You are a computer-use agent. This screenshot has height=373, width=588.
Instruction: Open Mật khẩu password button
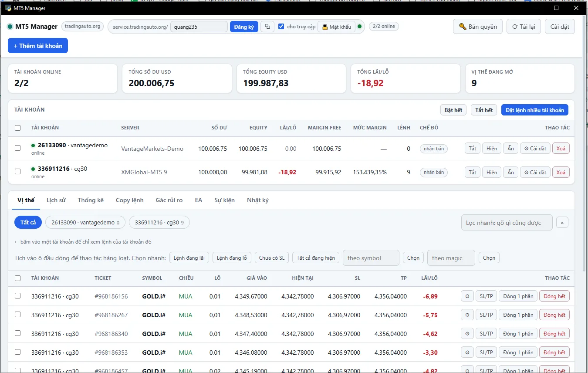337,27
